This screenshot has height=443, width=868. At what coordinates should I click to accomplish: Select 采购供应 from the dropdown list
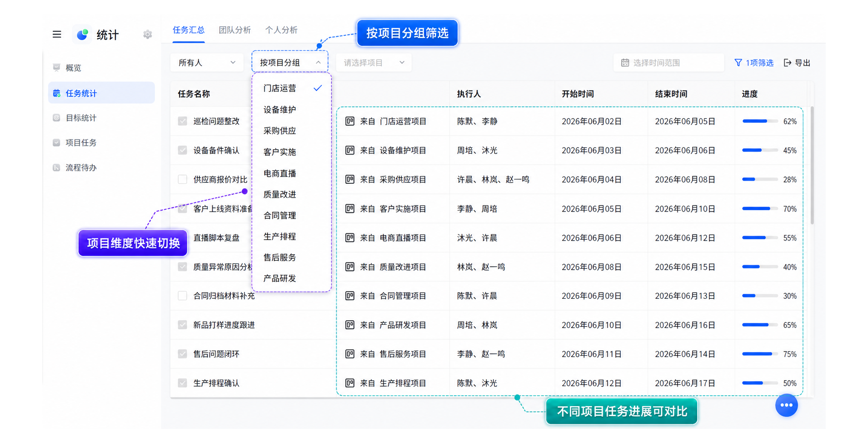pos(291,131)
